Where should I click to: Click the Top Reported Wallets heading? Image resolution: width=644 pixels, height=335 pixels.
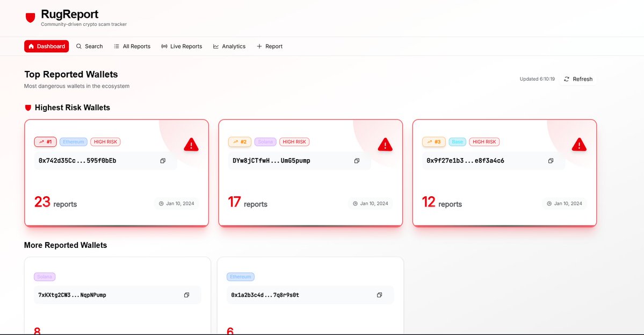[71, 74]
